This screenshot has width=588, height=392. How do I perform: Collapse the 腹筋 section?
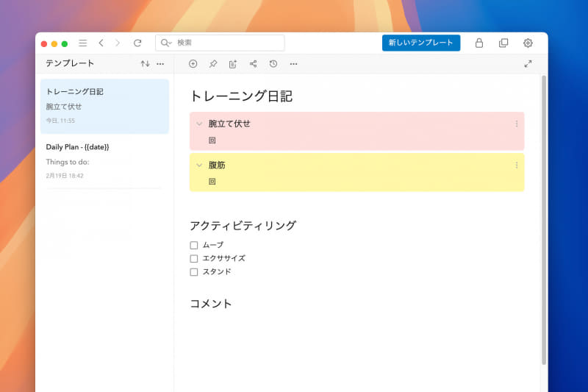[199, 165]
